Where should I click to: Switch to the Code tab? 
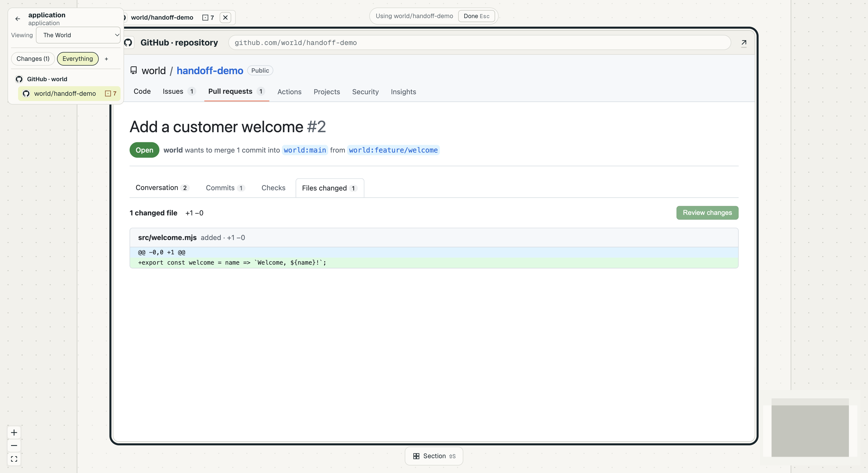click(x=142, y=91)
